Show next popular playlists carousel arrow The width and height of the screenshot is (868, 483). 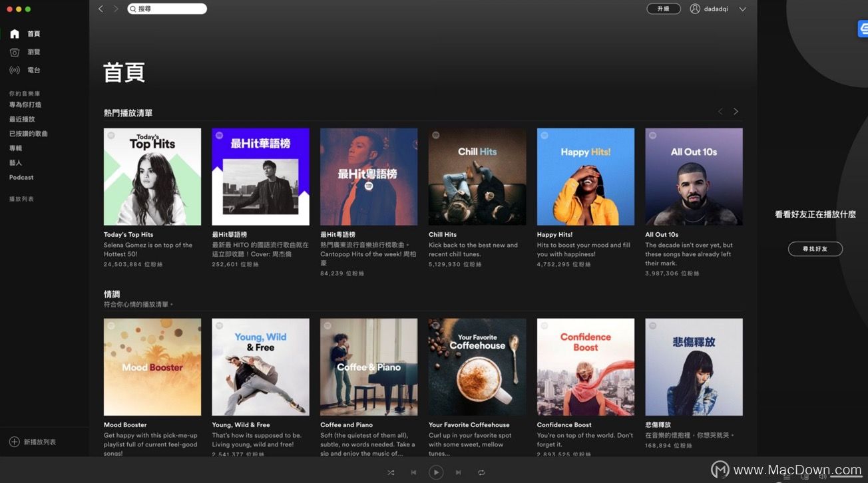pos(736,112)
